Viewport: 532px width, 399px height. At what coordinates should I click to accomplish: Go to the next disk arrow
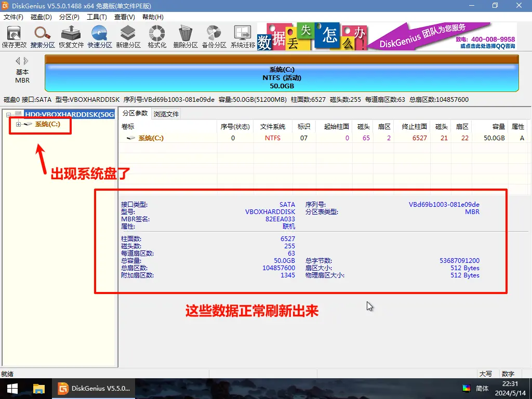click(26, 61)
